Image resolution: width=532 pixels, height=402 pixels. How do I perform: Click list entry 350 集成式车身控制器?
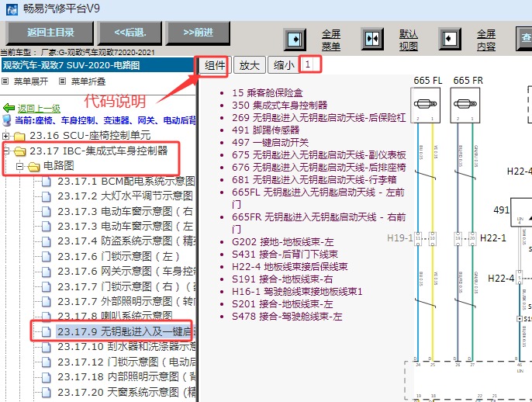[x=279, y=106]
